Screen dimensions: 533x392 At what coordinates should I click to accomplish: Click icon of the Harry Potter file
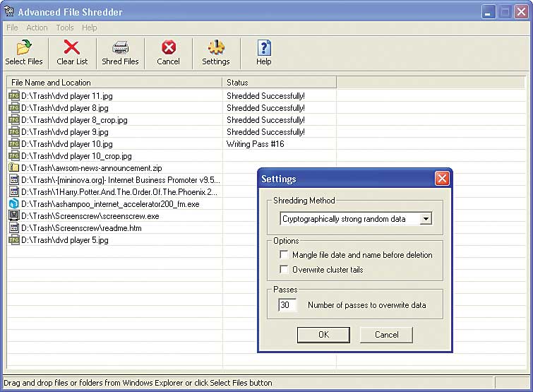click(13, 191)
